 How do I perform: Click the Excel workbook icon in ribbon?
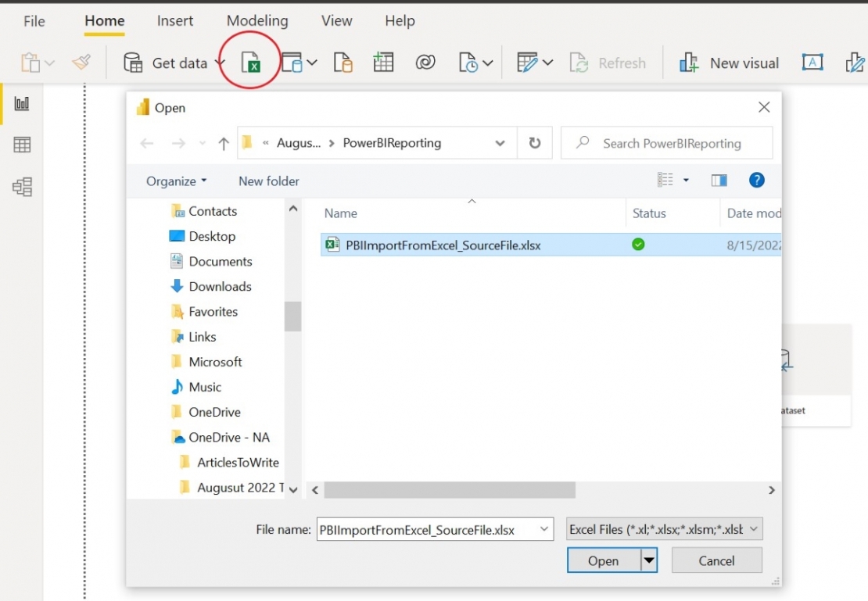pos(251,63)
